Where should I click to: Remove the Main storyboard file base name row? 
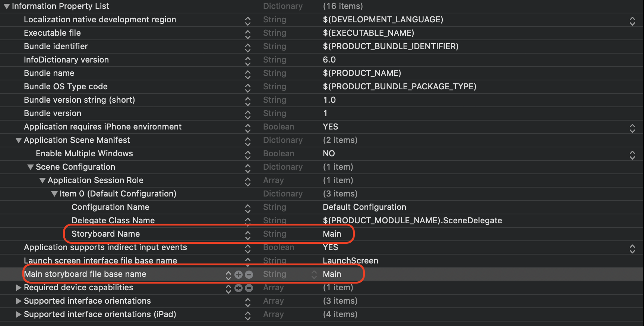pyautogui.click(x=249, y=275)
